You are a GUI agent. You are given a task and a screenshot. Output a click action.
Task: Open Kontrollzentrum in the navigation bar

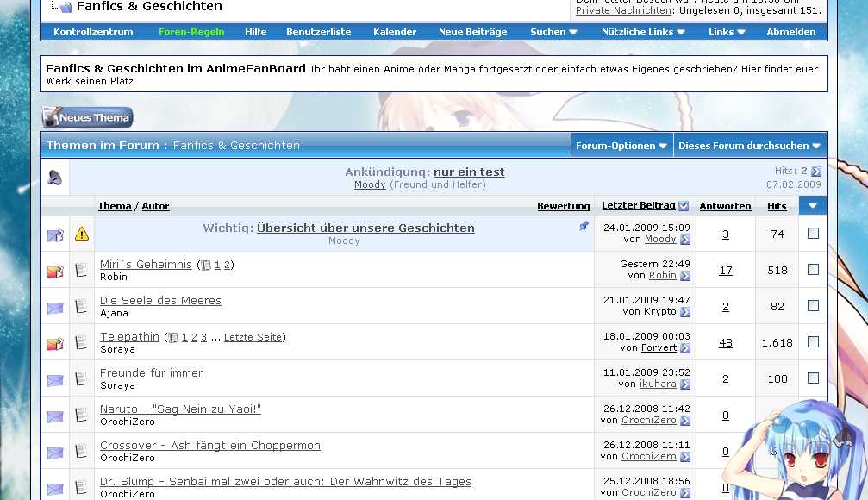pos(93,32)
